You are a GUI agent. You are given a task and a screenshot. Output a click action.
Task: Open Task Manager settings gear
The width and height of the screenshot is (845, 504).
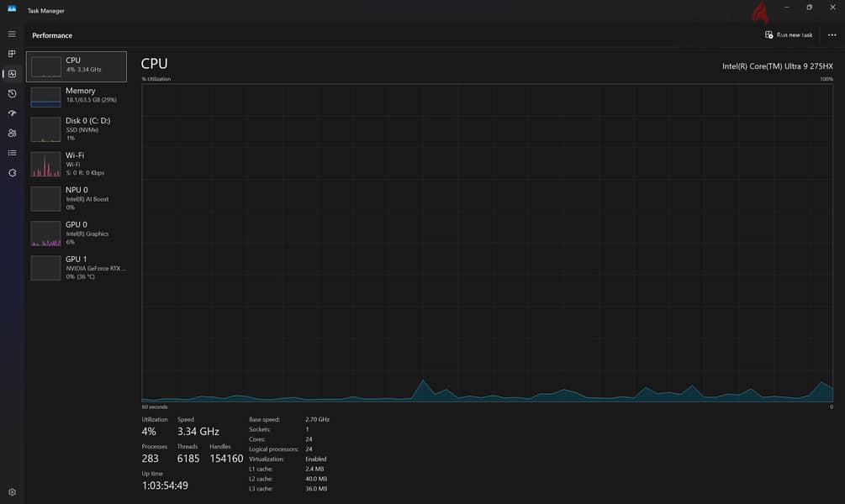12,491
